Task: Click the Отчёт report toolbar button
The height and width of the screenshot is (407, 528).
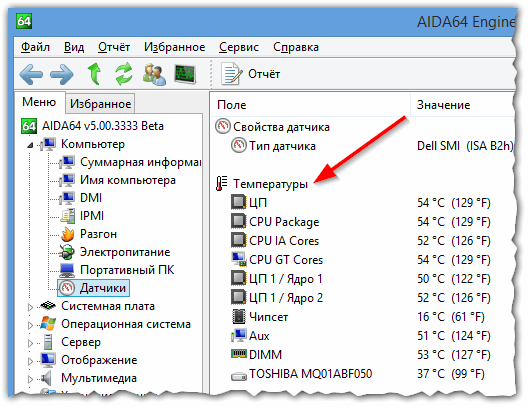Action: 251,74
